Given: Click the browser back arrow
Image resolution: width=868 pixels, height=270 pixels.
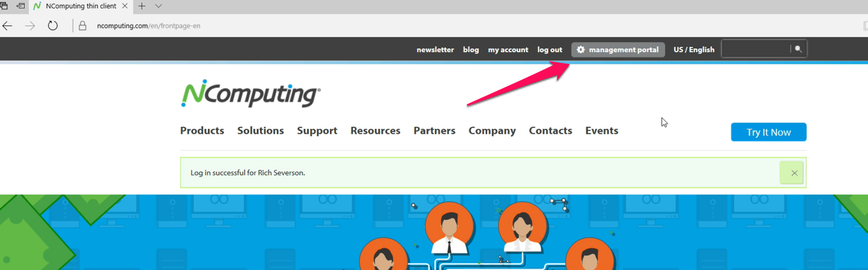Looking at the screenshot, I should pyautogui.click(x=7, y=26).
